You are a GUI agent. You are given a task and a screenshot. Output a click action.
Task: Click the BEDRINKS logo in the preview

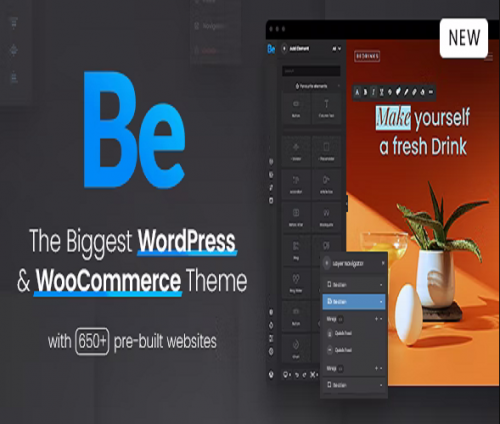coord(367,56)
